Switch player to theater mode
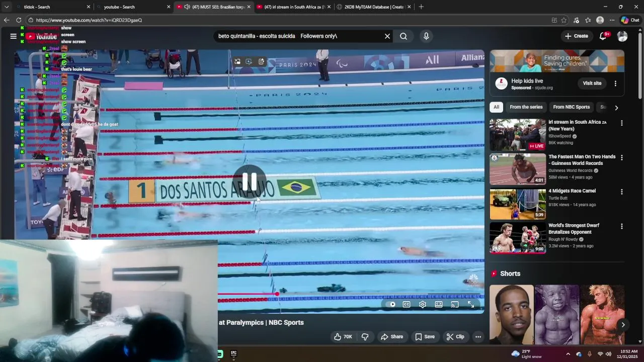The width and height of the screenshot is (644, 362). coord(439,304)
